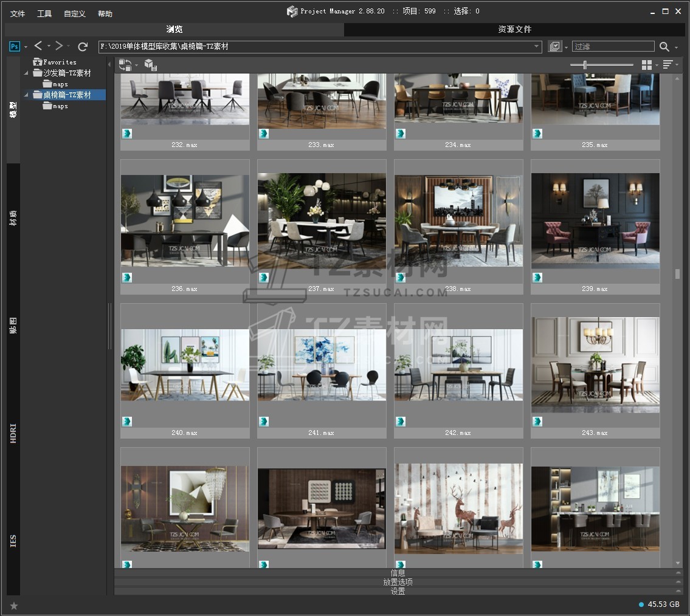Collapse the left folder tree panel
The width and height of the screenshot is (690, 616).
pyautogui.click(x=110, y=64)
